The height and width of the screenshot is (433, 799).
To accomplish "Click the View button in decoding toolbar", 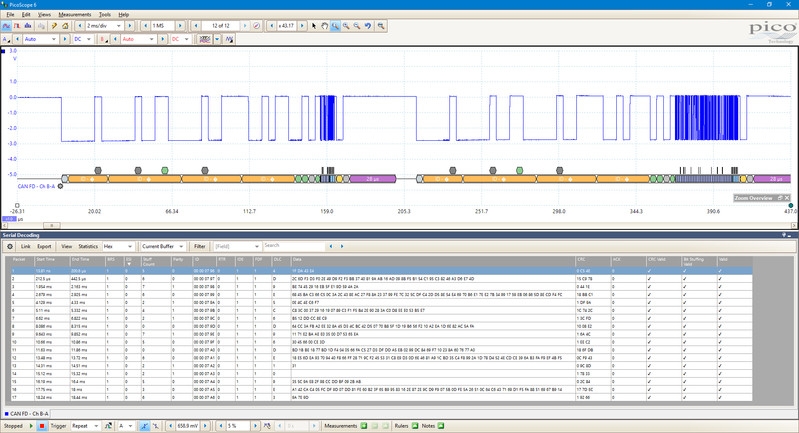I will (x=67, y=246).
